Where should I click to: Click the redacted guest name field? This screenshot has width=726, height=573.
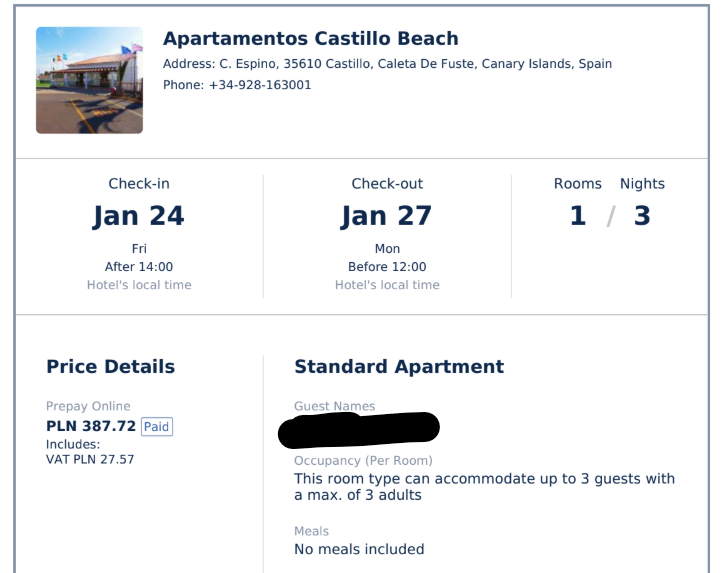tap(359, 430)
